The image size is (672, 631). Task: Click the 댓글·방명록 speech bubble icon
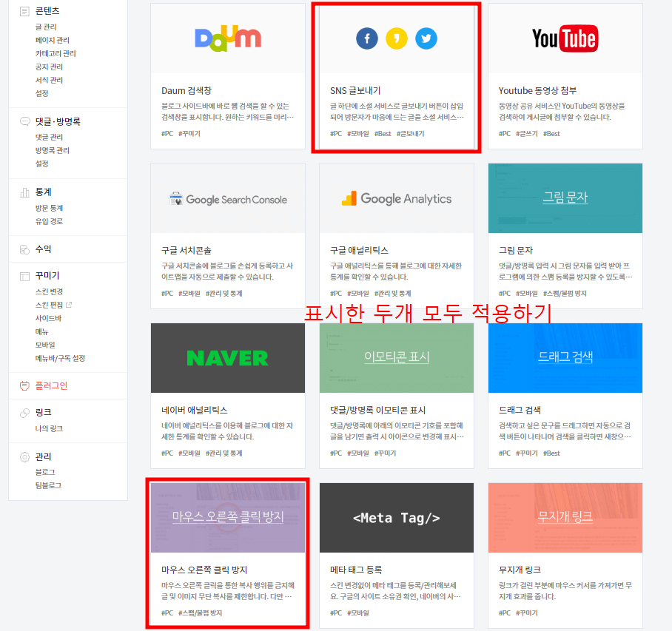(x=25, y=121)
